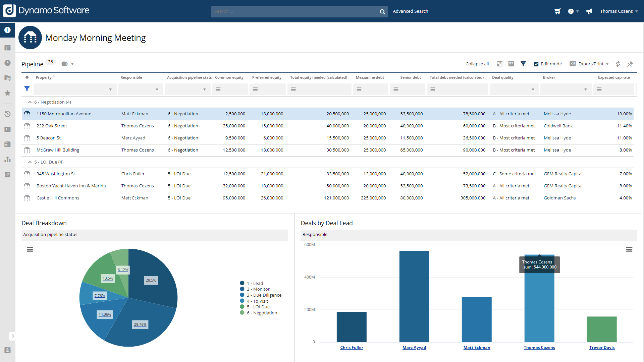Refresh the Pipeline view
This screenshot has width=644, height=362.
(x=618, y=64)
